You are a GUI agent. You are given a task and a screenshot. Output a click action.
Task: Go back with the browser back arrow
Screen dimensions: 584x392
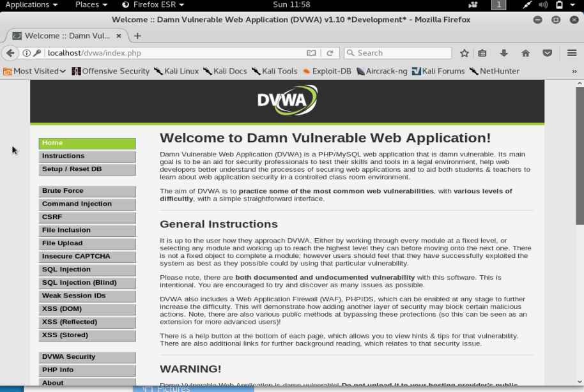click(10, 53)
